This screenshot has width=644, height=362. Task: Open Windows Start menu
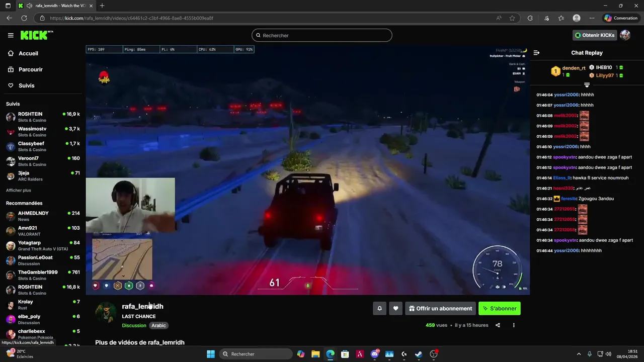pyautogui.click(x=211, y=354)
